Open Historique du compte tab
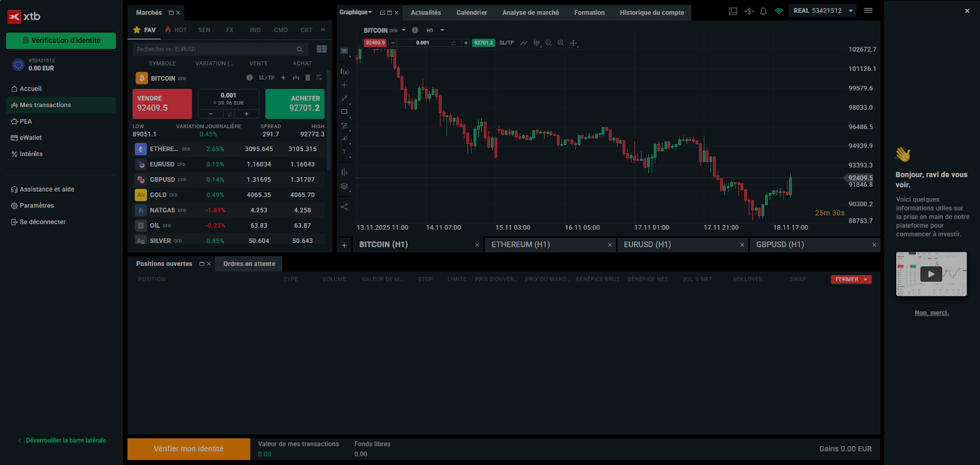Image resolution: width=980 pixels, height=465 pixels. (x=652, y=13)
